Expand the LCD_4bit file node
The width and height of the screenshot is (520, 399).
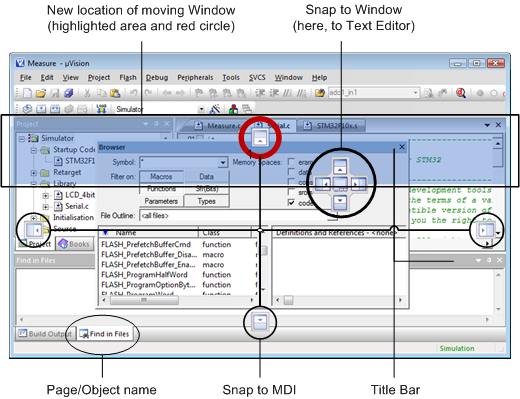(x=46, y=195)
